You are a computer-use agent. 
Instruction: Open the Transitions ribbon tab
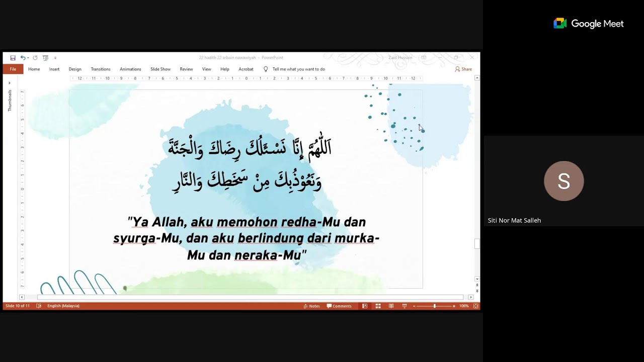click(x=101, y=69)
